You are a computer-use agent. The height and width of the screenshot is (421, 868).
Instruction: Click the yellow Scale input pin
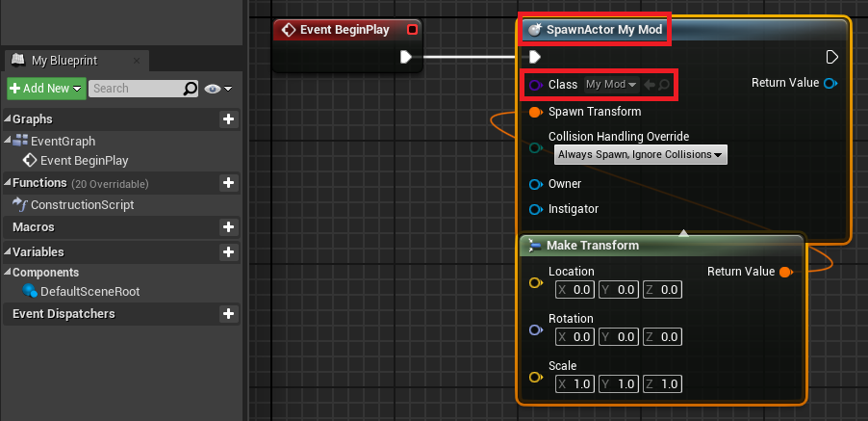pyautogui.click(x=535, y=378)
